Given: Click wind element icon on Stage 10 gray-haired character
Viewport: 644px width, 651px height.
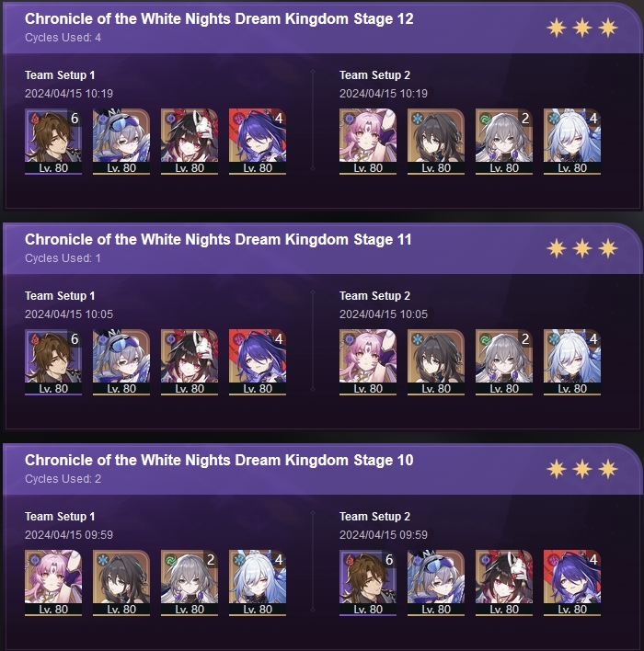Looking at the screenshot, I should (x=171, y=560).
